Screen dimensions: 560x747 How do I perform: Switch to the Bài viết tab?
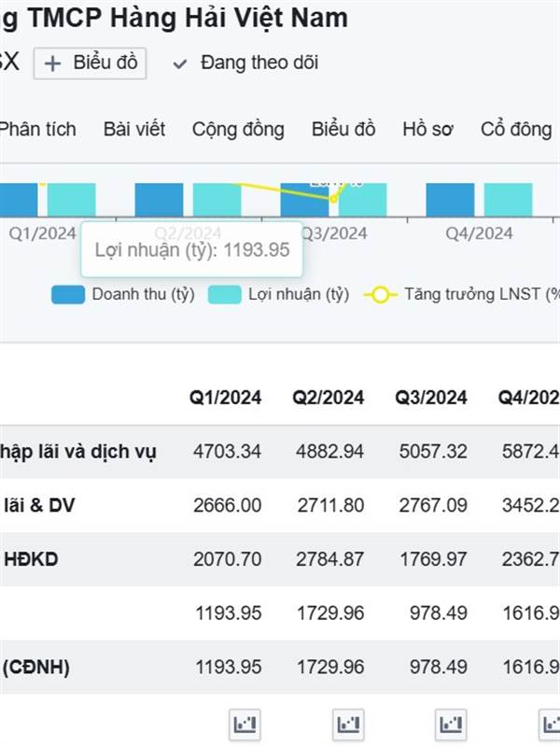[134, 129]
